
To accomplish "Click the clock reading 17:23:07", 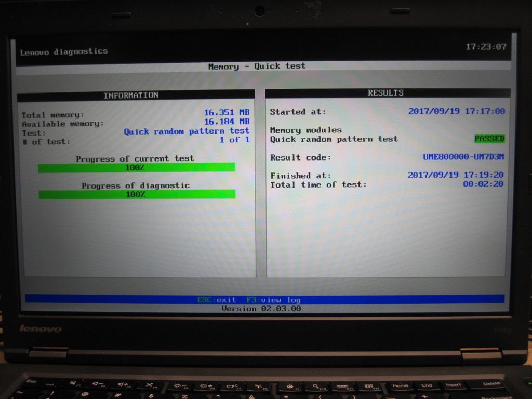I will click(486, 46).
